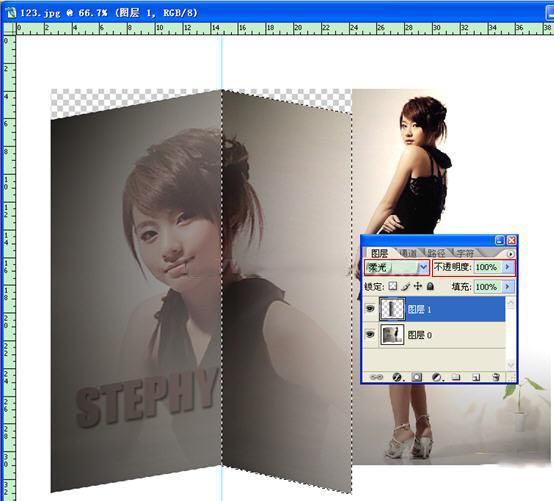This screenshot has height=501, width=554.
Task: Select the 图层 1 layer name
Action: (x=420, y=310)
